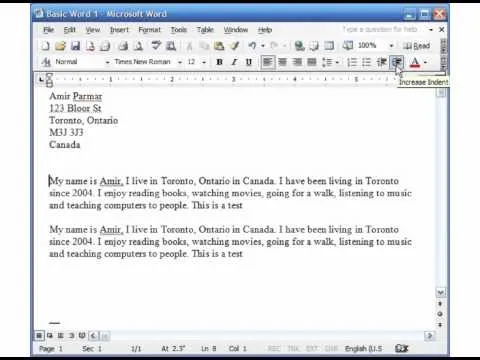
Task: Toggle Italic formatting
Action: (x=234, y=62)
